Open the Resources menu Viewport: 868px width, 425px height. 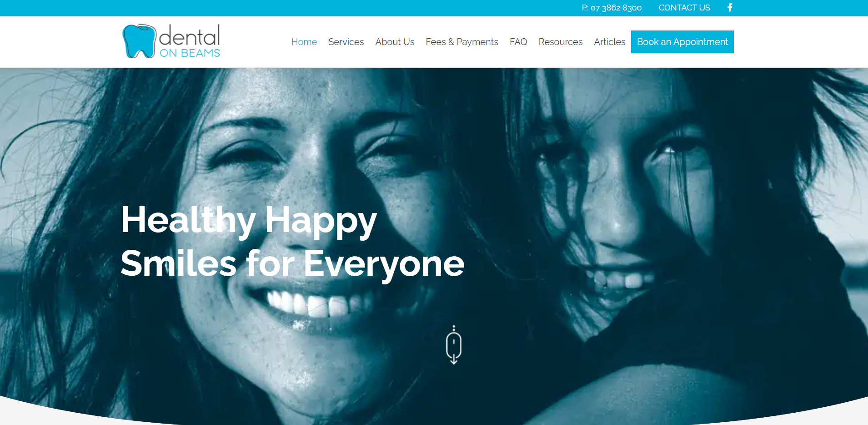(x=561, y=42)
